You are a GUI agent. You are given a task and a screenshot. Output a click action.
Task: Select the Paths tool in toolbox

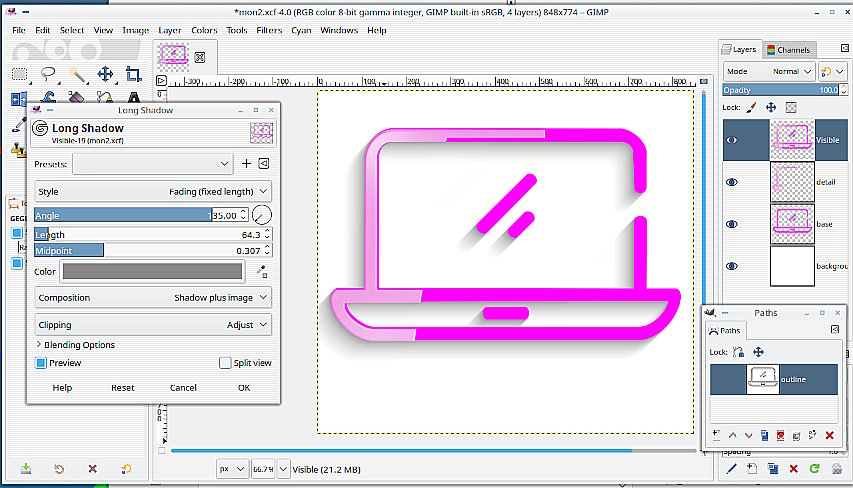coord(104,97)
